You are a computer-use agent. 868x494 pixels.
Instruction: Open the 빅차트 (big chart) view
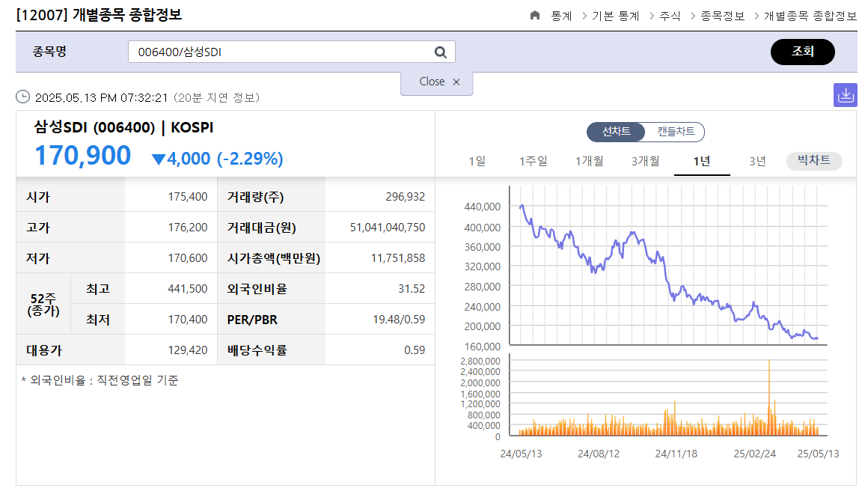tap(814, 161)
